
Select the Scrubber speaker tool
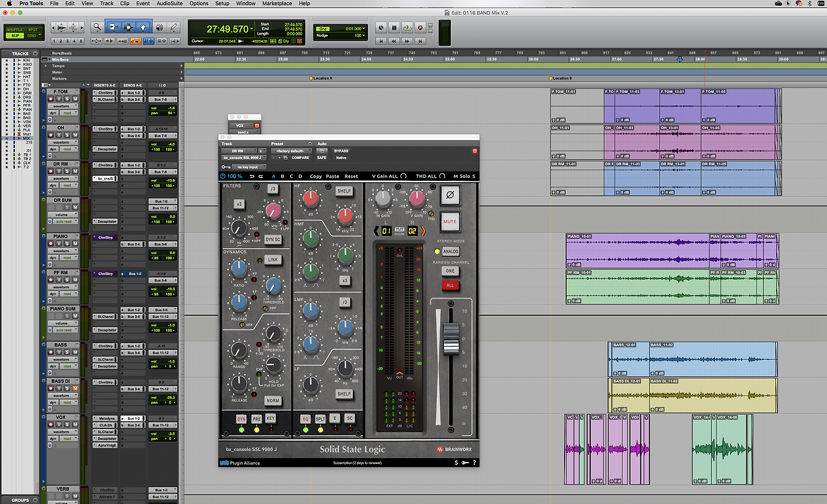[x=159, y=27]
